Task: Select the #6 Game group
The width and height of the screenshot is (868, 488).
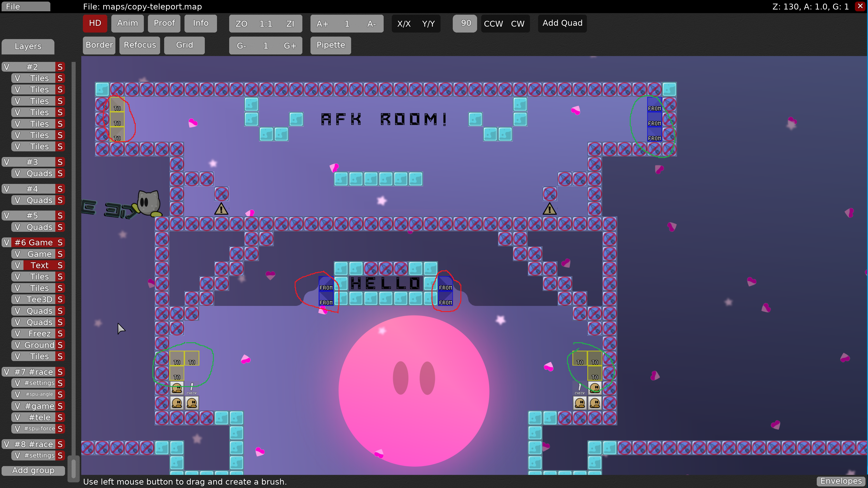Action: tap(34, 242)
